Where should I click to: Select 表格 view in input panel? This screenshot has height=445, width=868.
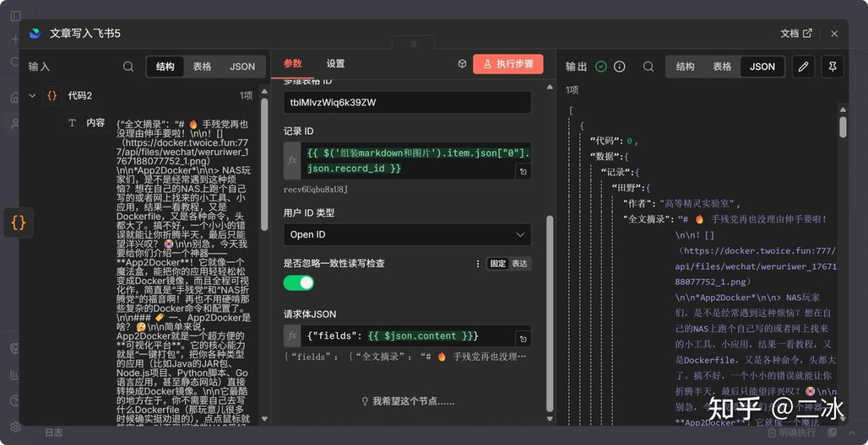pyautogui.click(x=202, y=66)
